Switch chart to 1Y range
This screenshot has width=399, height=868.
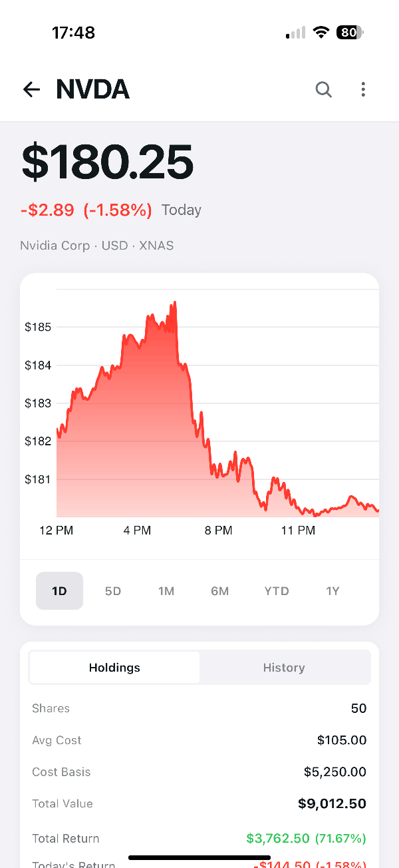[x=332, y=590]
